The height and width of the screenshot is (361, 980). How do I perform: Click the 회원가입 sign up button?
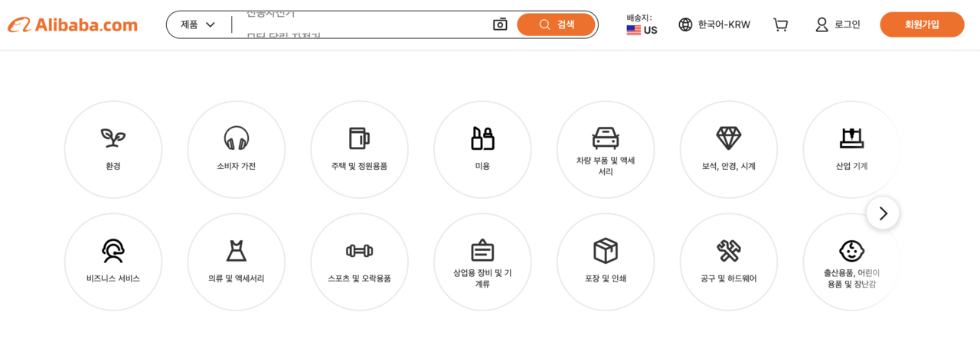tap(921, 24)
